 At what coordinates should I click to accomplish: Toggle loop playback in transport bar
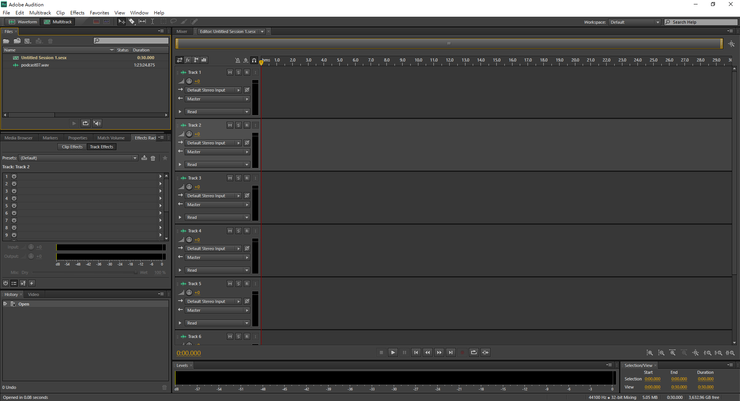pos(473,352)
